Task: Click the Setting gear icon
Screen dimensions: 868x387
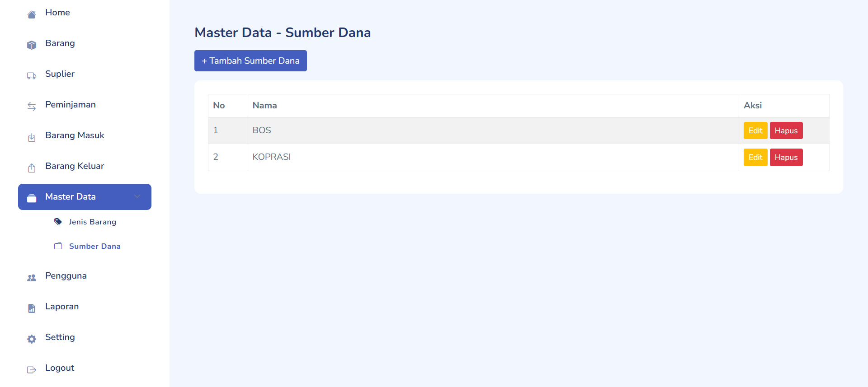Action: click(32, 339)
